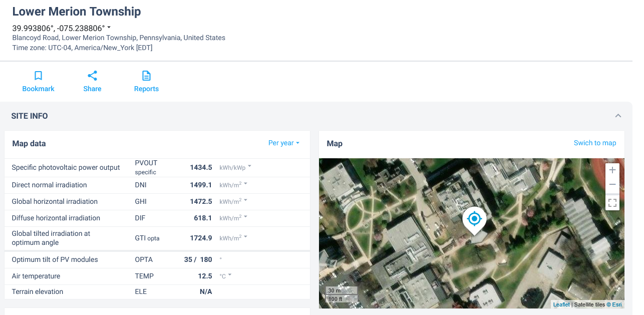Open the DNI unit dropdown
This screenshot has height=315, width=644.
(233, 185)
